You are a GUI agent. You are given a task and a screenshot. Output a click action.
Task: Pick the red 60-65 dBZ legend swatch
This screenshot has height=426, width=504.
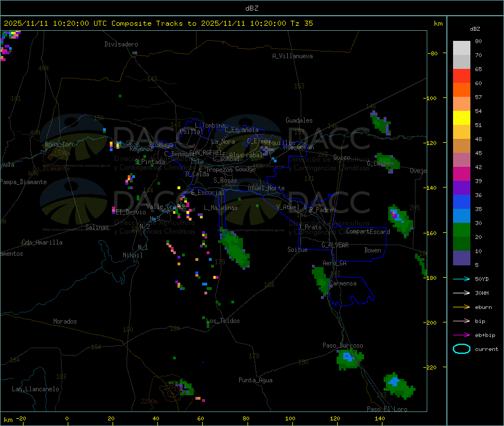461,76
